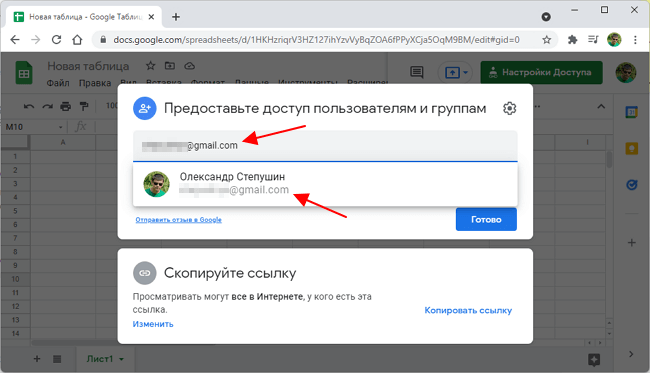Click Отправить отзыв в Google link
Screen dimensions: 650x373
179,220
